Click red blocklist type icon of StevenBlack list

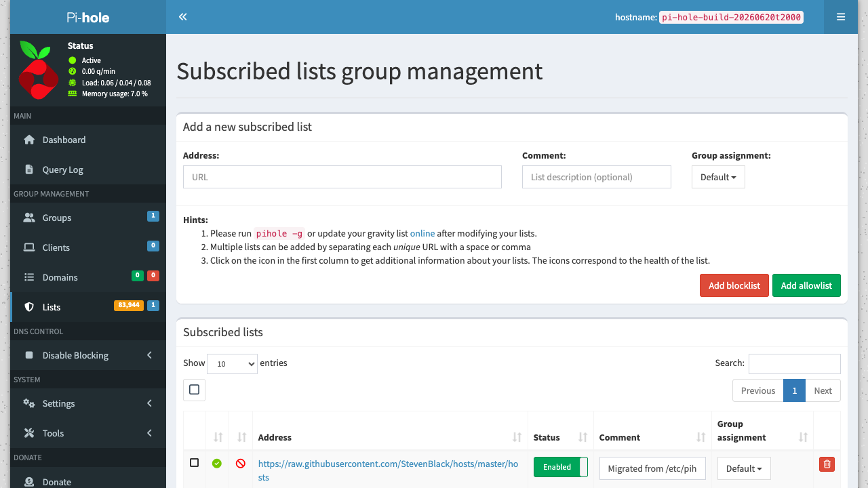click(x=241, y=464)
